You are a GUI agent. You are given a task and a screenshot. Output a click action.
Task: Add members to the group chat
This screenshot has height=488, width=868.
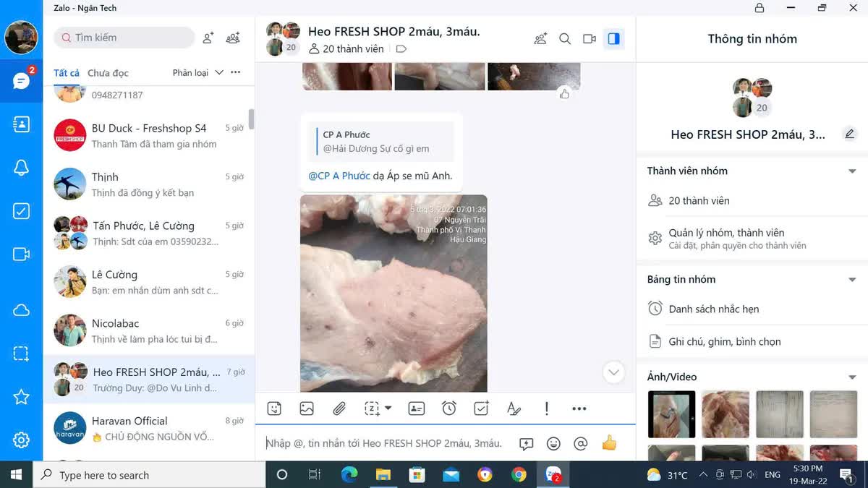click(540, 39)
